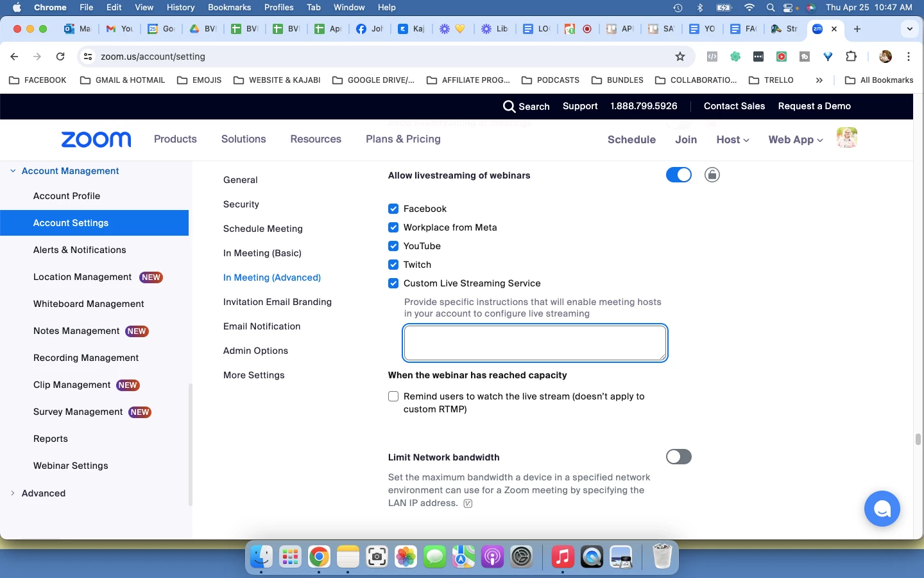Open the Host dropdown
Screen dimensions: 924x578
(x=733, y=139)
